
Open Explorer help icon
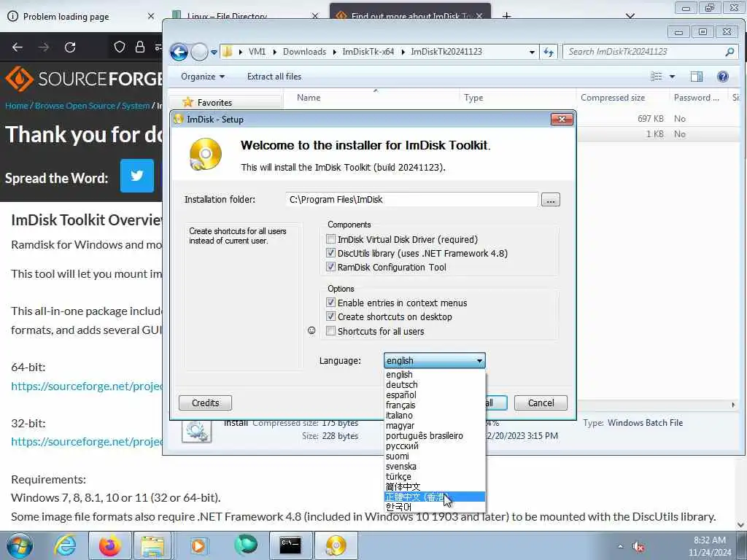[x=723, y=76]
